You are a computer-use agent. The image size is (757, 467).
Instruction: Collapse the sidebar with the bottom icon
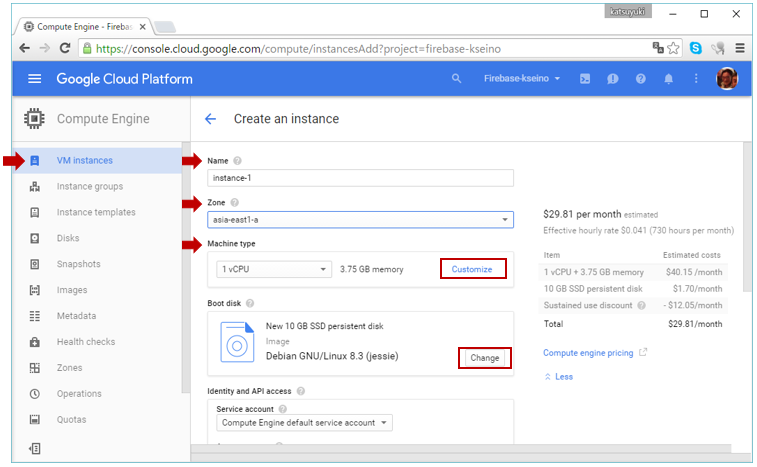35,449
